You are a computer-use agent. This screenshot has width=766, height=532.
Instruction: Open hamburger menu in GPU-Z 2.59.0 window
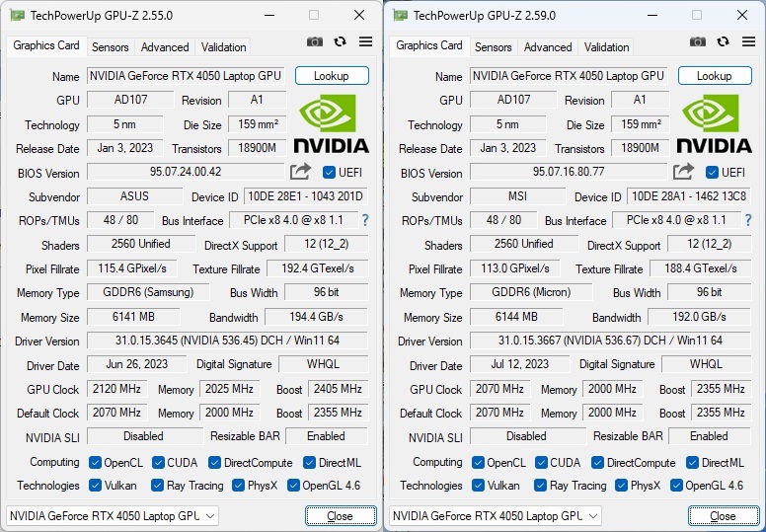point(748,41)
